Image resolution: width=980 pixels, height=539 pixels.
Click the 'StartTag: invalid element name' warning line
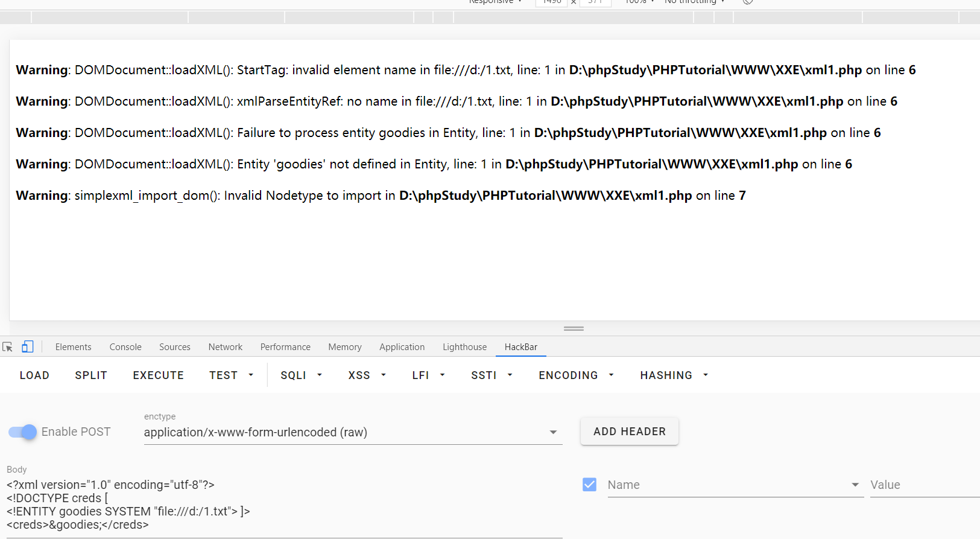[x=466, y=70]
